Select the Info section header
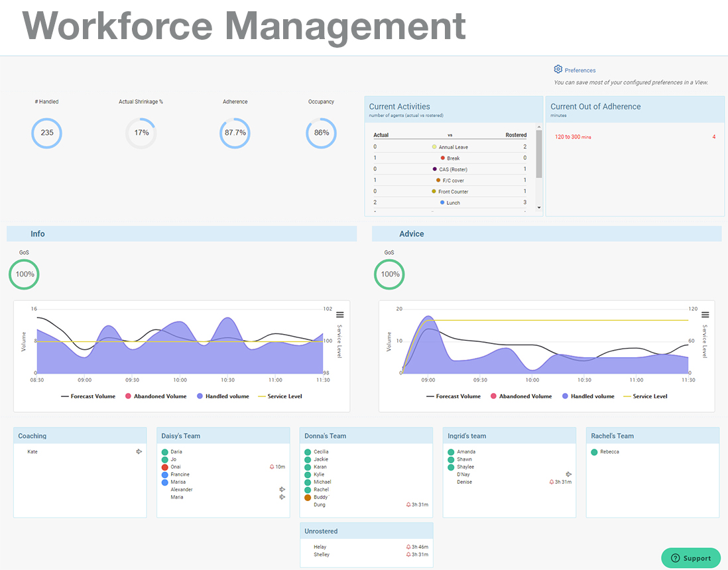The height and width of the screenshot is (570, 728). click(38, 234)
